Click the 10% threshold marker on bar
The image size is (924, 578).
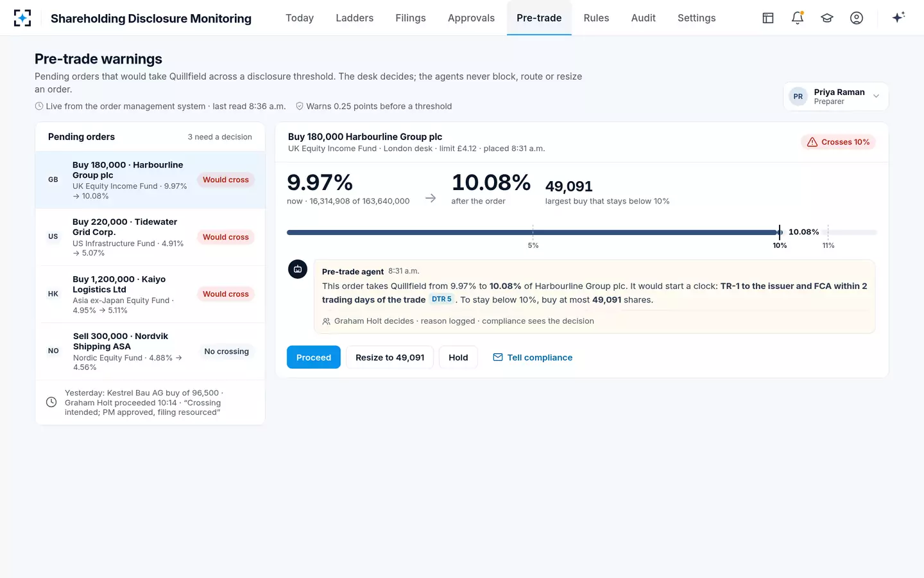780,232
